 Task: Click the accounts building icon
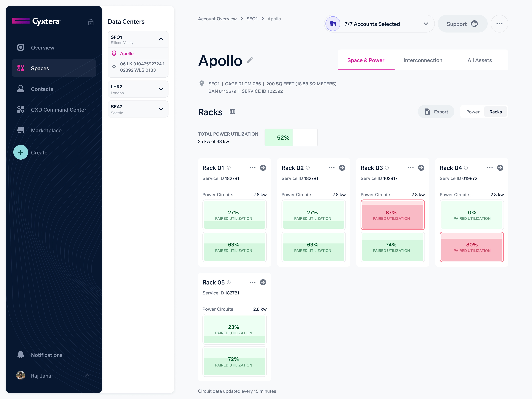[333, 24]
